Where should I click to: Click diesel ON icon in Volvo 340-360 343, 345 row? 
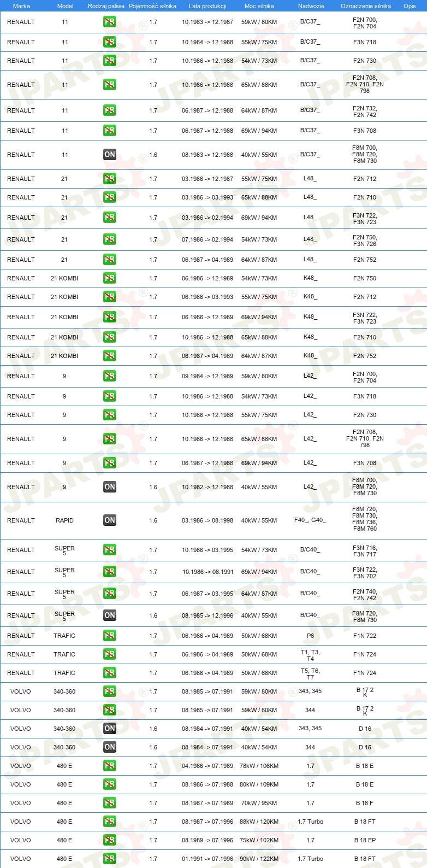(x=110, y=729)
